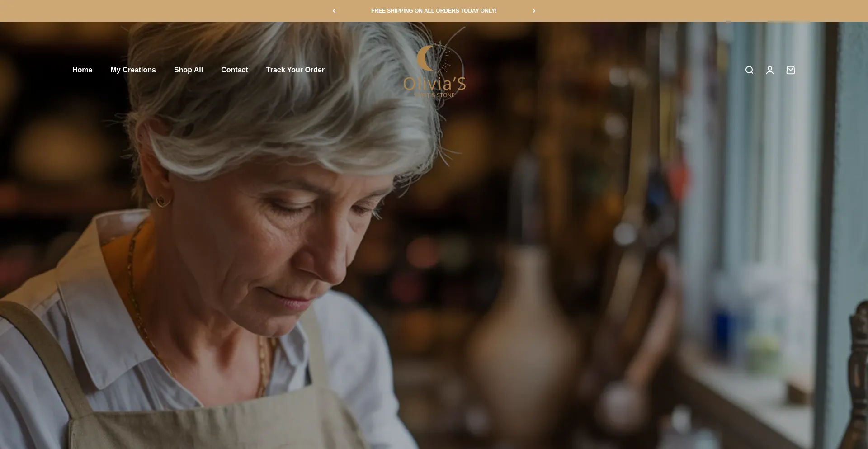This screenshot has width=868, height=449.
Task: Open the shopping cart bag icon
Action: click(791, 70)
